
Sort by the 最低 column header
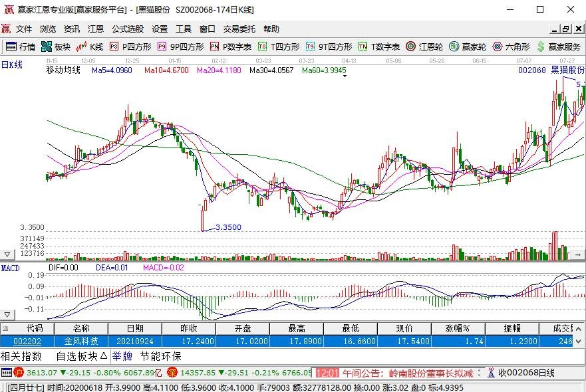tap(350, 328)
